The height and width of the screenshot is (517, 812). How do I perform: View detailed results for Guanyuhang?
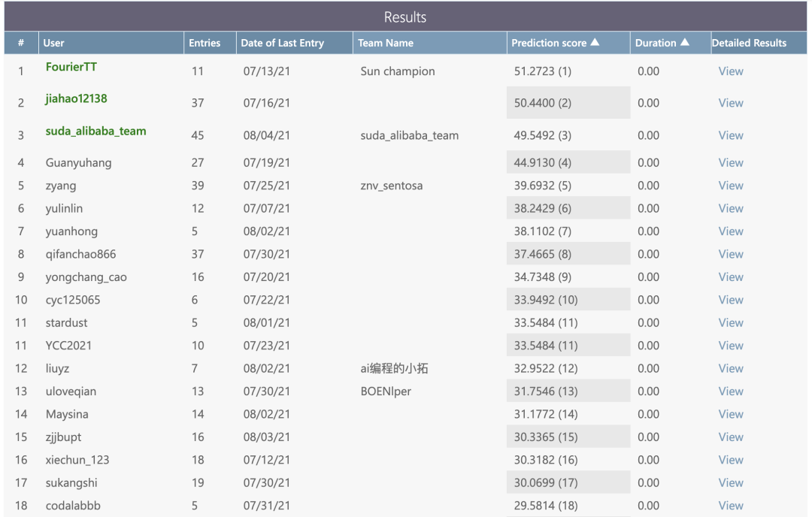731,162
